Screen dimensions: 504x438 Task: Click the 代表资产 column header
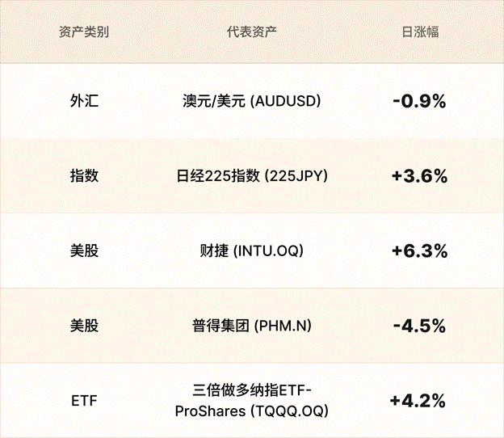click(252, 33)
